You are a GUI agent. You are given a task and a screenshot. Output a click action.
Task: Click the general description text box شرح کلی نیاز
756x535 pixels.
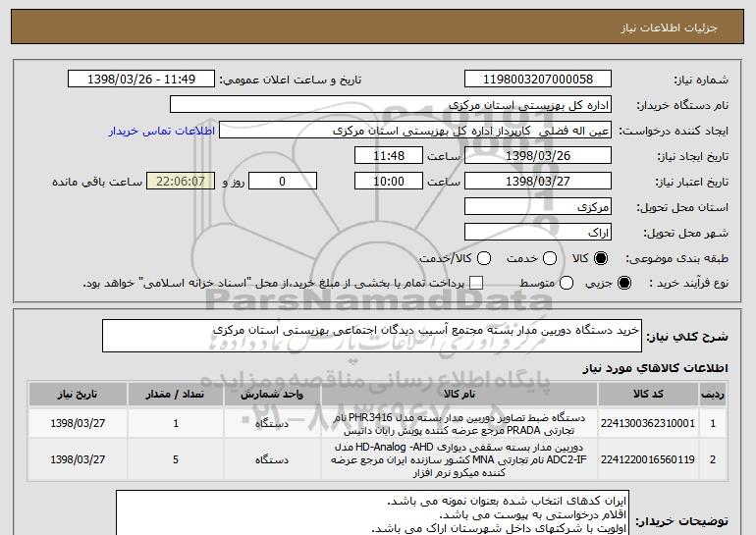(372, 336)
